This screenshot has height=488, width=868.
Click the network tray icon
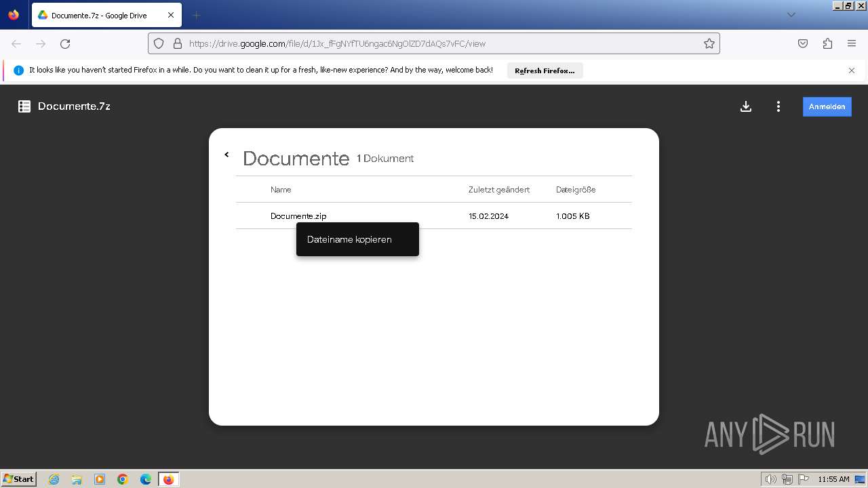click(787, 479)
